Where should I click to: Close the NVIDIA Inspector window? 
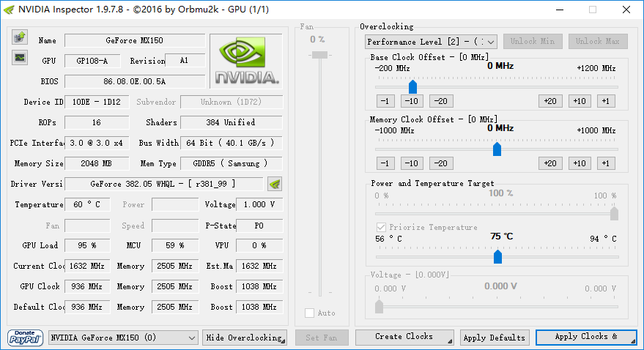[626, 10]
